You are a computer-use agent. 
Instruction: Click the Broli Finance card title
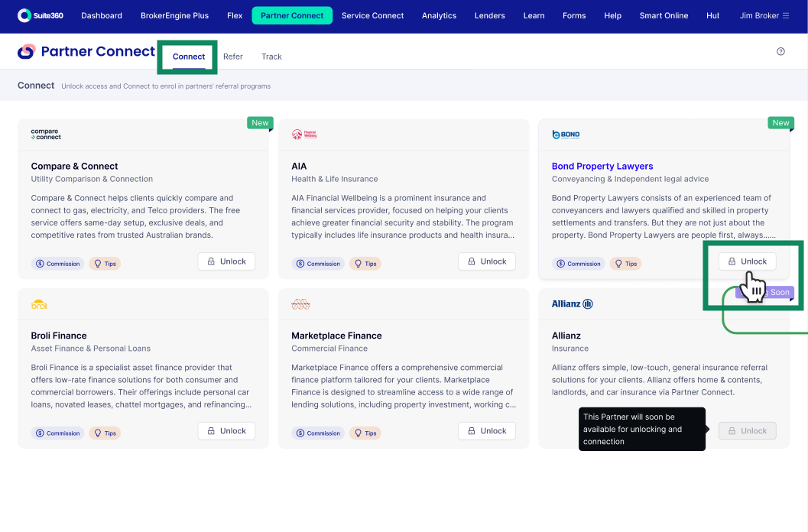tap(59, 336)
